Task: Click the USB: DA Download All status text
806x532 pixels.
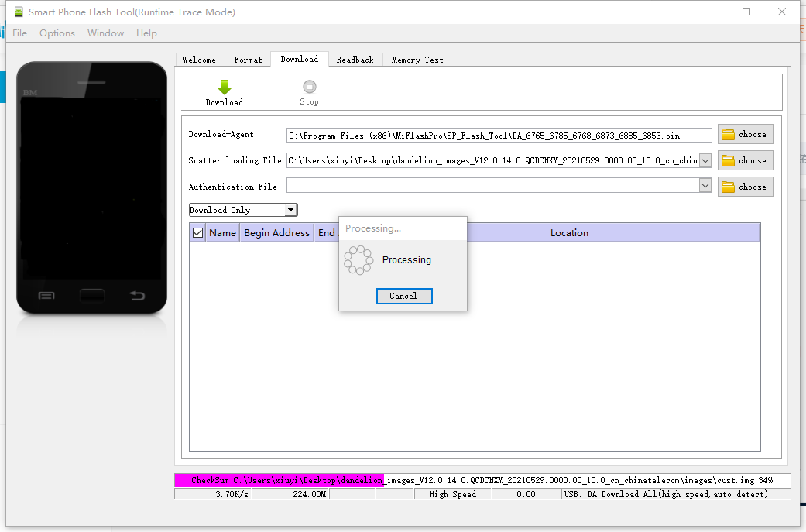Action: 666,494
